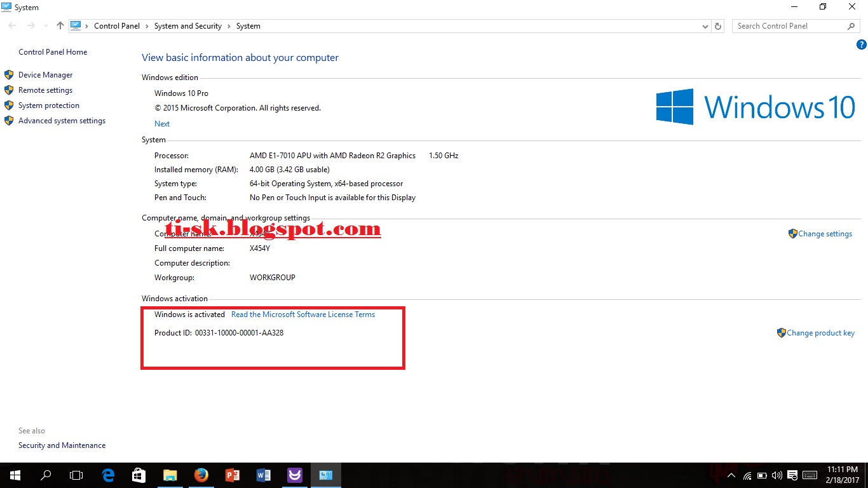Click the search magnifier icon
868x488 pixels.
tap(851, 26)
